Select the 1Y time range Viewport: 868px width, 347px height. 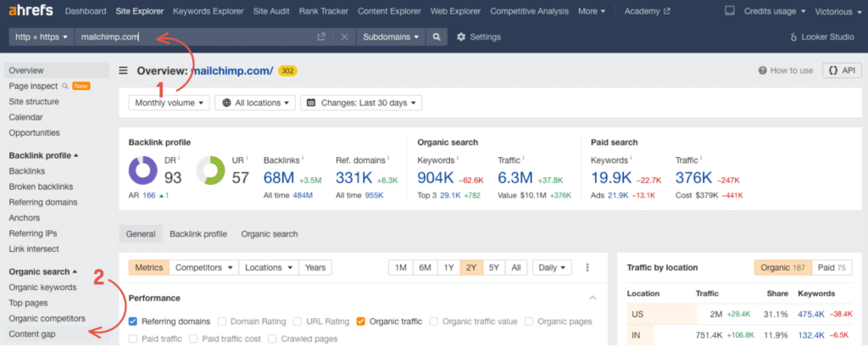(449, 267)
